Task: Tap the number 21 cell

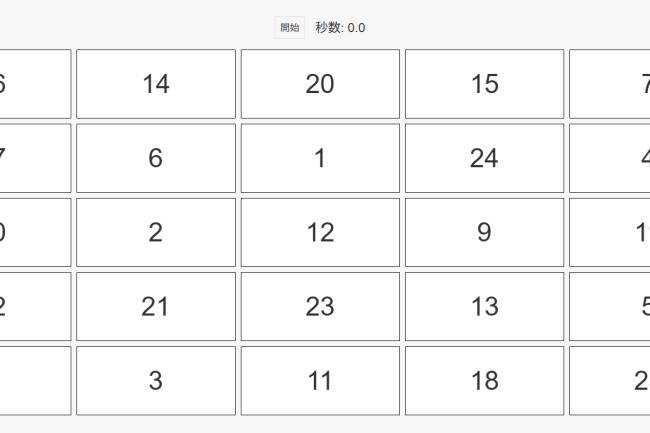Action: click(x=156, y=306)
